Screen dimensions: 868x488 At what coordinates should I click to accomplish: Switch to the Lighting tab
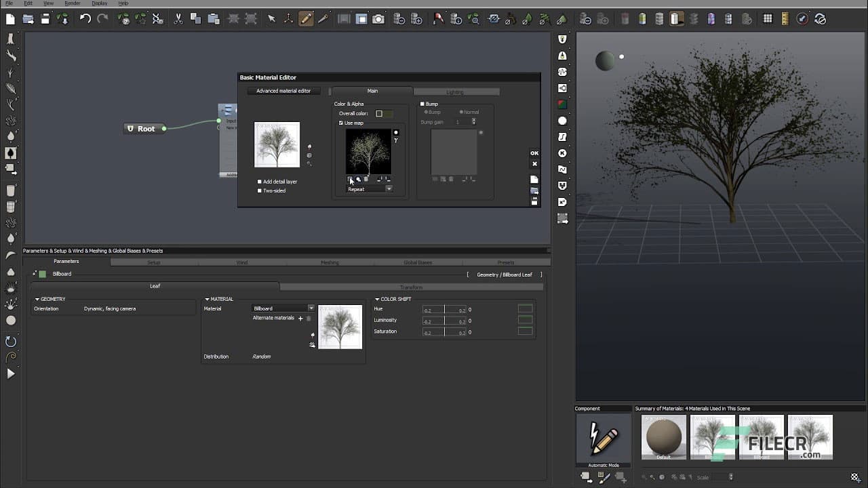[455, 91]
